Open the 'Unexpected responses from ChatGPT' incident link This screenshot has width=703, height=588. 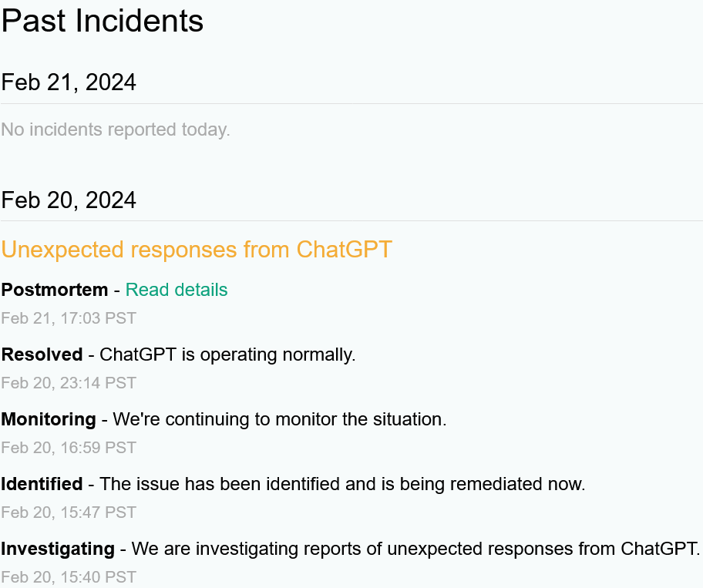[x=197, y=250]
